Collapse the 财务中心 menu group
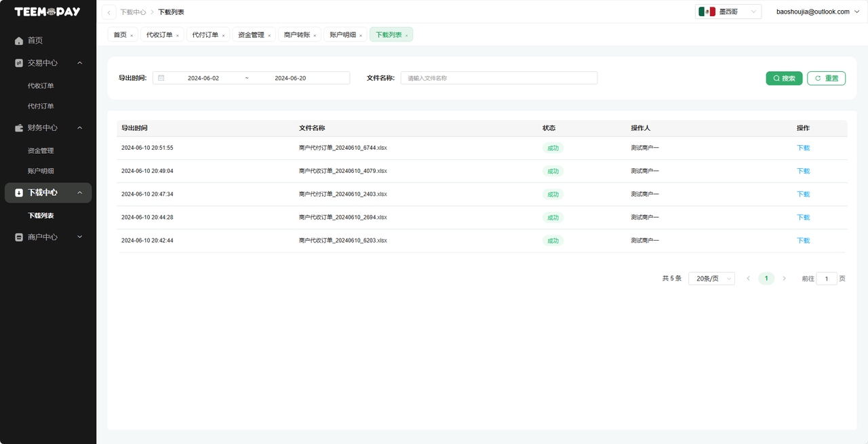Image resolution: width=868 pixels, height=444 pixels. pyautogui.click(x=79, y=128)
